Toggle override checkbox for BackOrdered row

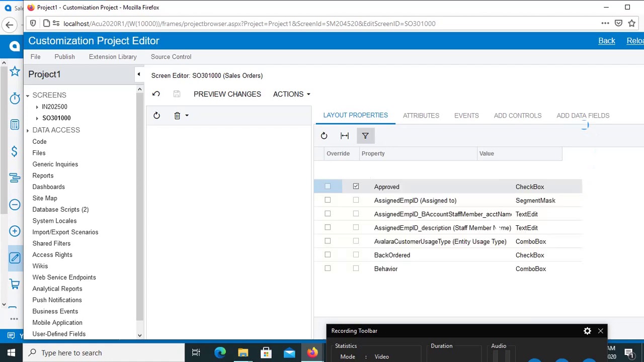(328, 255)
